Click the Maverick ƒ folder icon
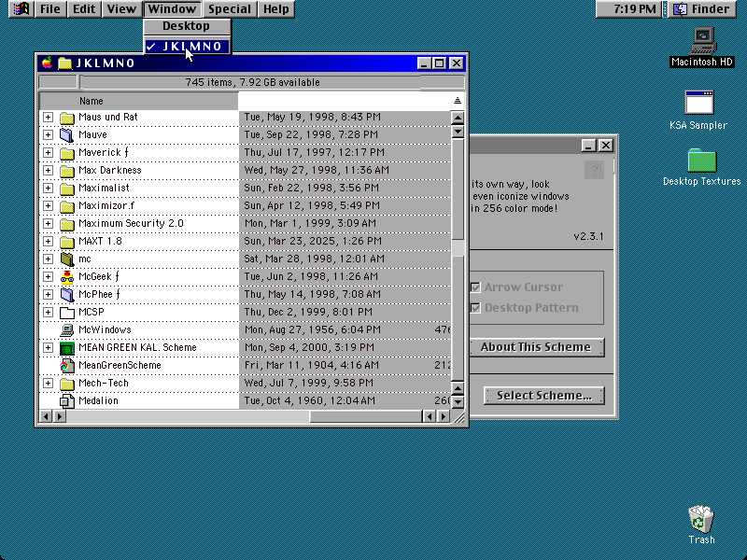 67,153
